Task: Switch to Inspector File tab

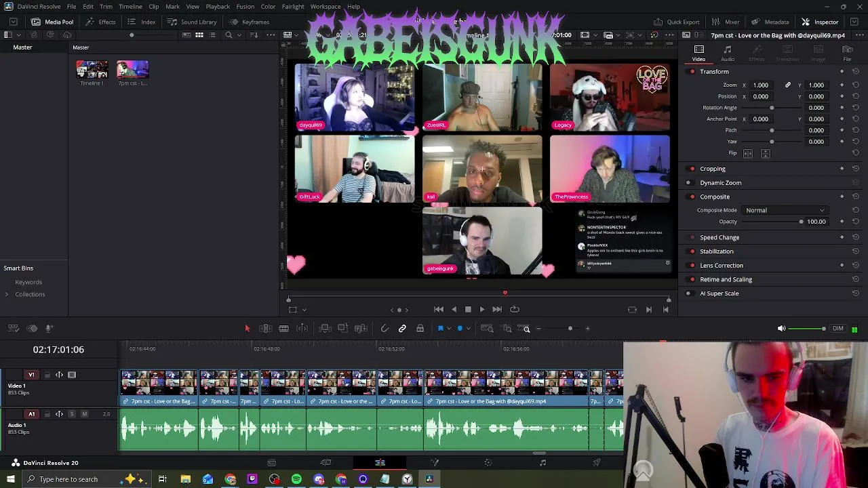Action: [847, 54]
